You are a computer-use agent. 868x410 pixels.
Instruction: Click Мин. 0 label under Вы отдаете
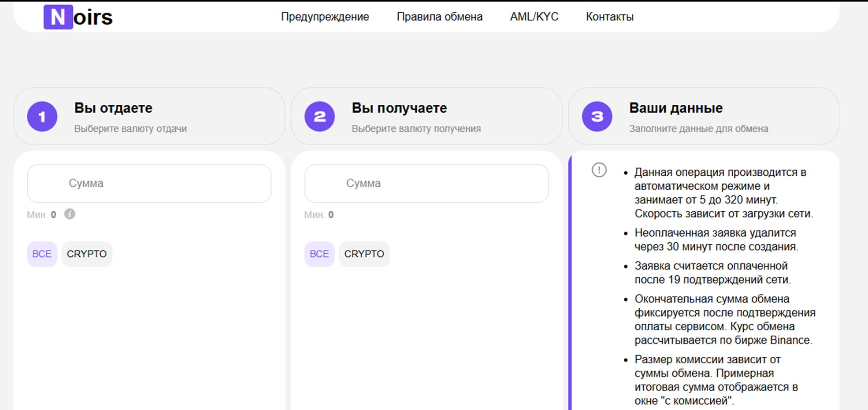pyautogui.click(x=41, y=215)
